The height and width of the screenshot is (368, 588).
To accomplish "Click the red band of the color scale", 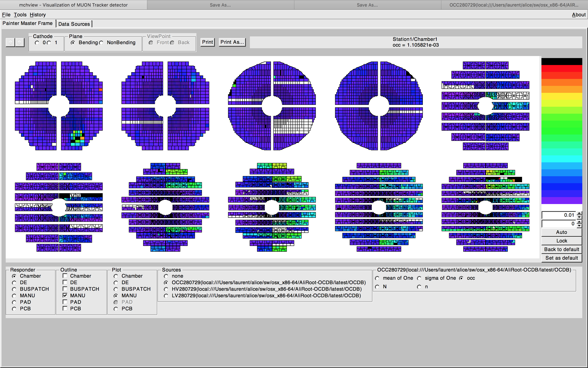I will tap(561, 68).
